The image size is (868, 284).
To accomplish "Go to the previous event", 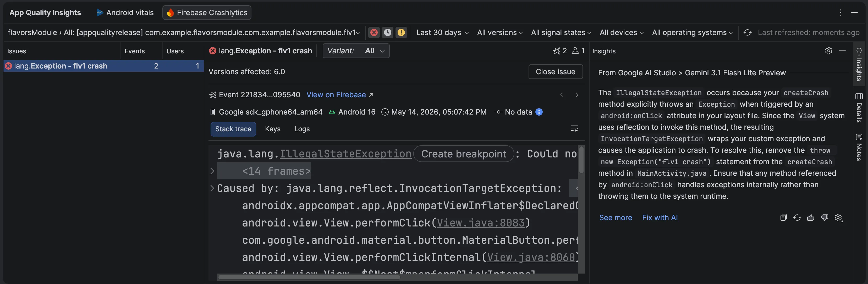I will coord(561,95).
